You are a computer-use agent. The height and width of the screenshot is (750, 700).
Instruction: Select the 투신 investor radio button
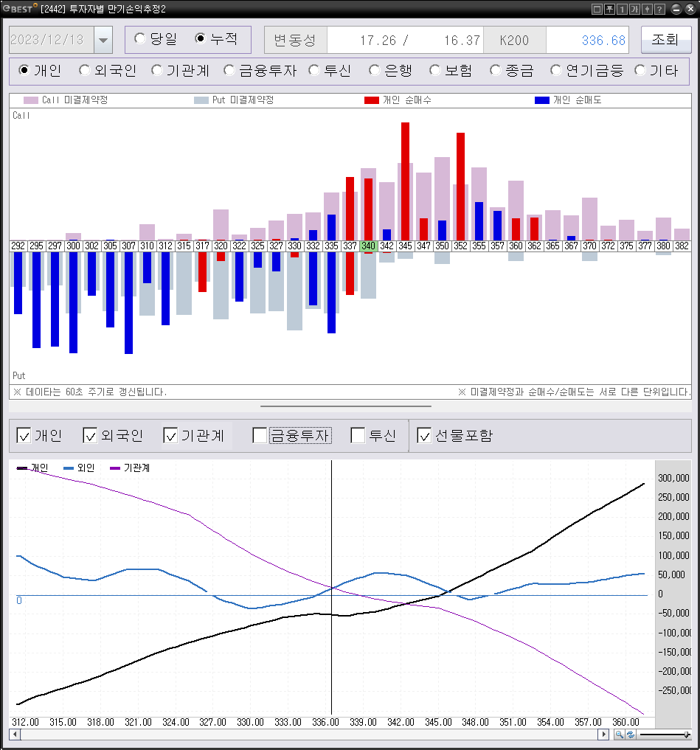coord(314,70)
